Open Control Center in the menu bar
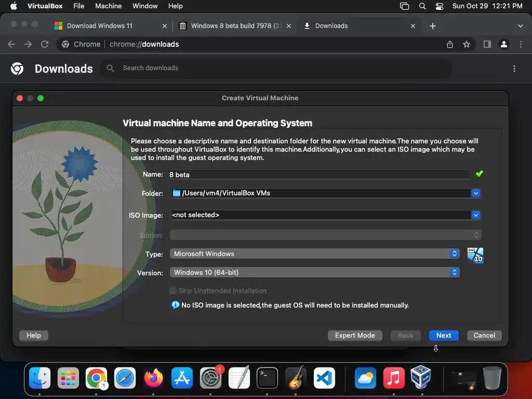532x399 pixels. 440,6
